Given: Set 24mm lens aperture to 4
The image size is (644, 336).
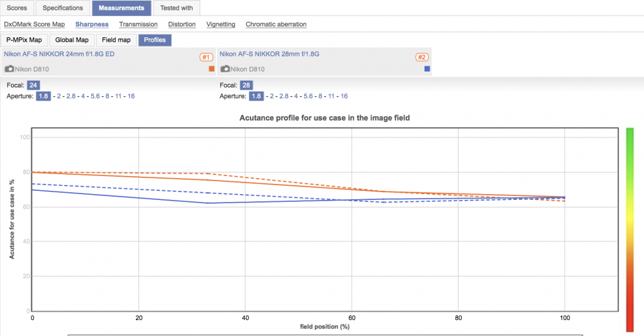Looking at the screenshot, I should tap(83, 96).
